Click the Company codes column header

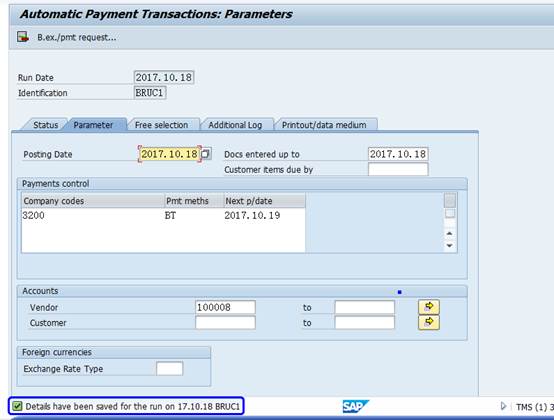(93, 201)
